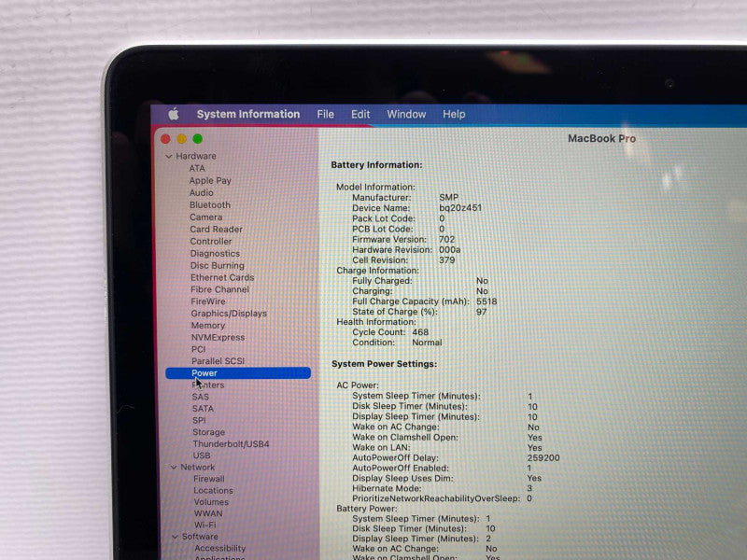Screen dimensions: 747x560
Task: Select Firewall under Network
Action: [208, 479]
